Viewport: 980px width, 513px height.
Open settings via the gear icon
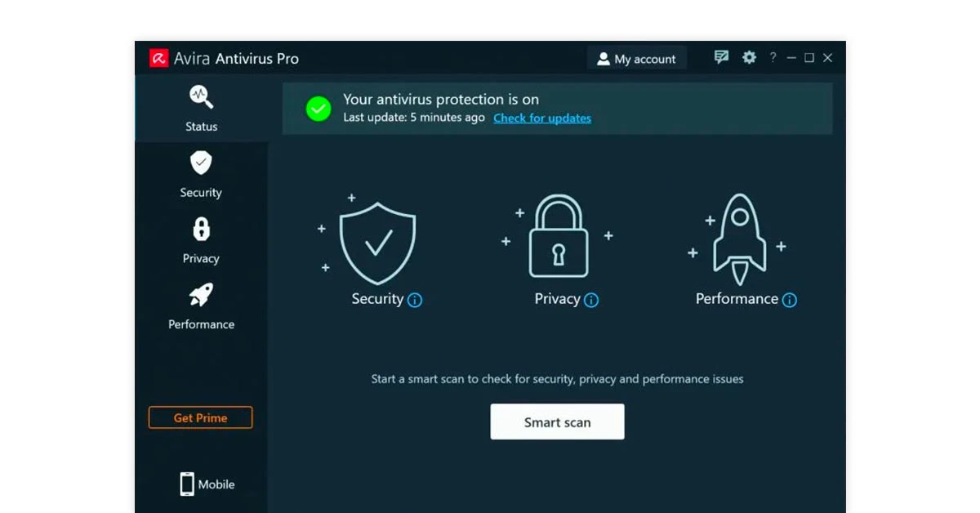click(x=749, y=57)
